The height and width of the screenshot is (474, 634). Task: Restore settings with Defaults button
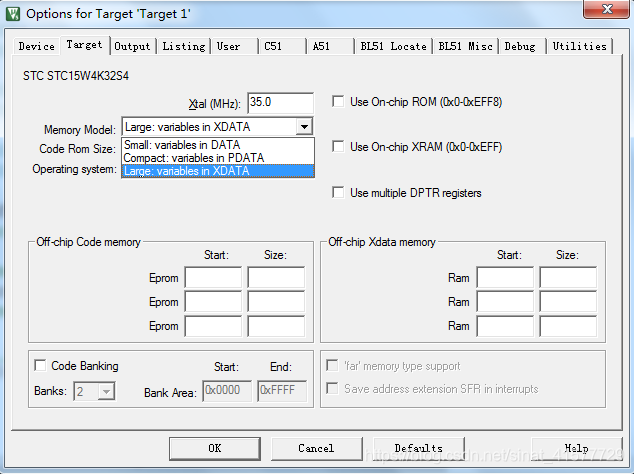pyautogui.click(x=418, y=449)
